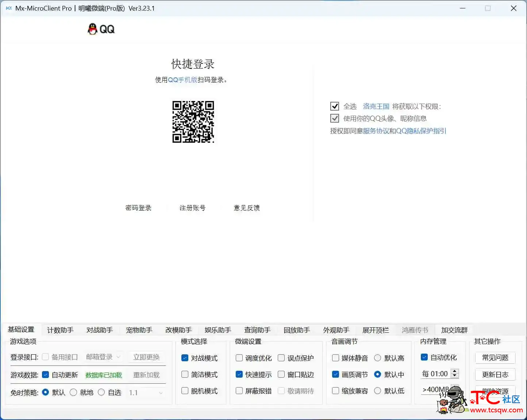Click the 展开顶栏 tab

coord(376,330)
